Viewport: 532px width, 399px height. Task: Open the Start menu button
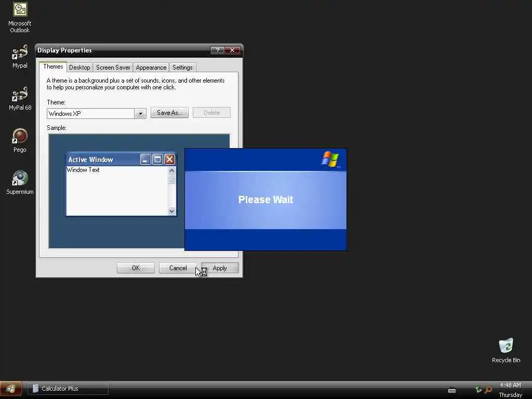(11, 389)
